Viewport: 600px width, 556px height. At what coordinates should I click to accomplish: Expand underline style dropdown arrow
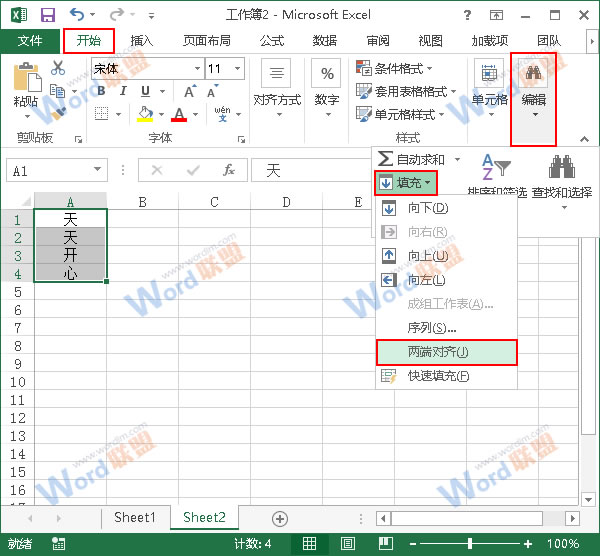(x=163, y=91)
